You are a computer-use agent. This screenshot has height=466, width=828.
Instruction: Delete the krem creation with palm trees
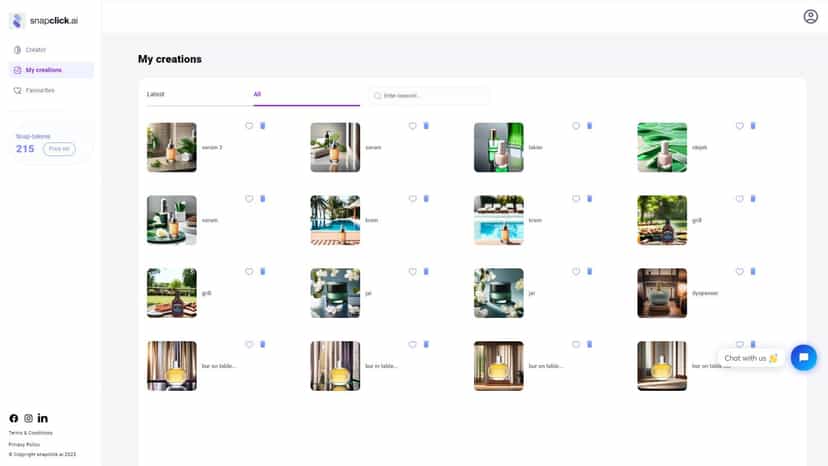(426, 199)
